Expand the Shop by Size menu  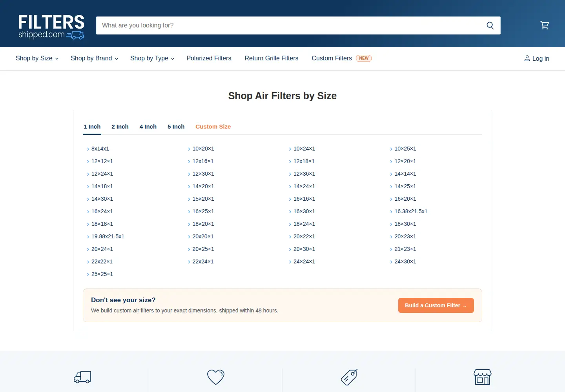coord(37,58)
